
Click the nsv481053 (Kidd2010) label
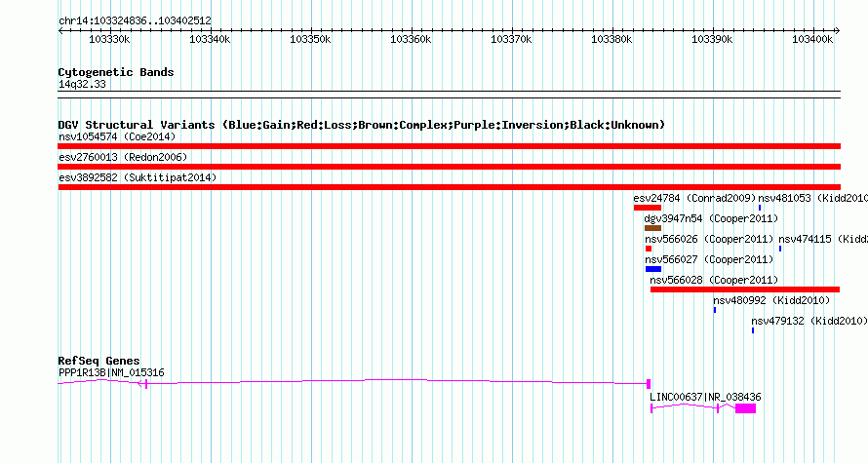(x=812, y=198)
